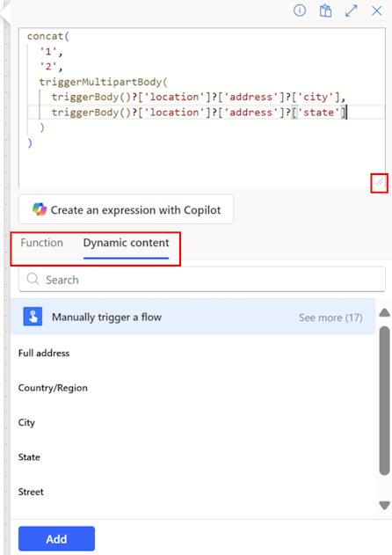The image size is (392, 555).
Task: Expand See more (17) items
Action: coord(330,318)
